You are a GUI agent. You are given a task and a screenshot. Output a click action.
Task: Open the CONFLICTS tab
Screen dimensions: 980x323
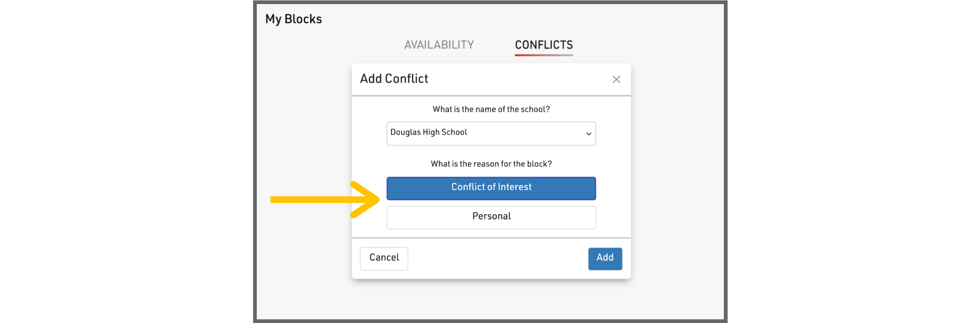[x=544, y=45]
